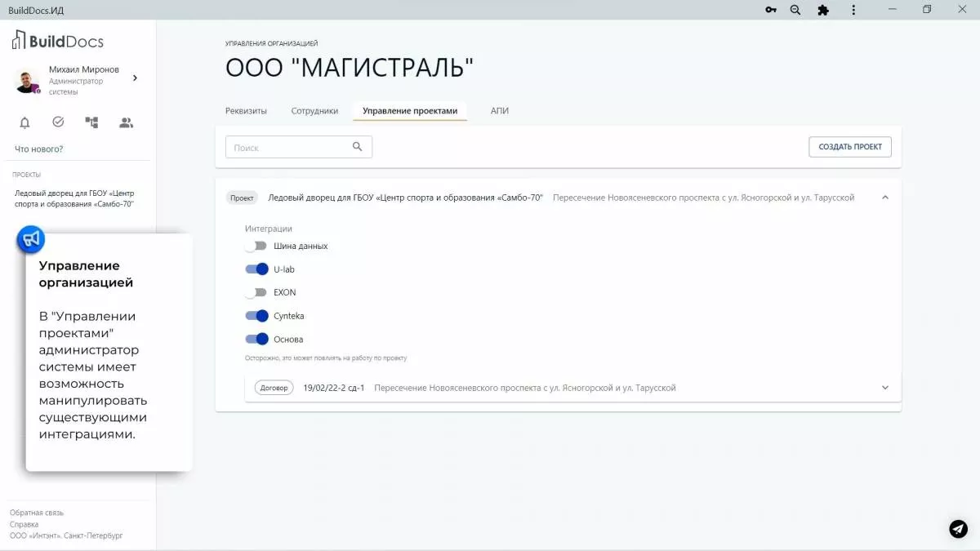The width and height of the screenshot is (980, 551).
Task: Disable the U-lab integration
Action: pos(256,269)
